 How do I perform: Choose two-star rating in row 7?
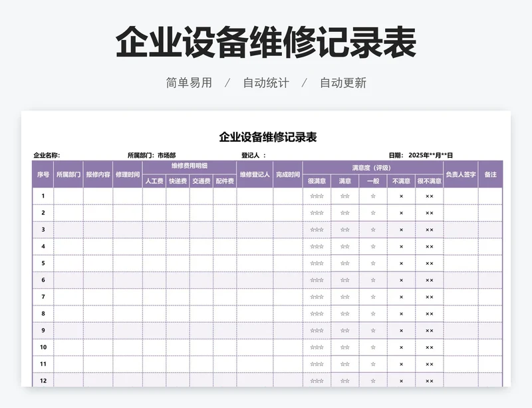[345, 297]
